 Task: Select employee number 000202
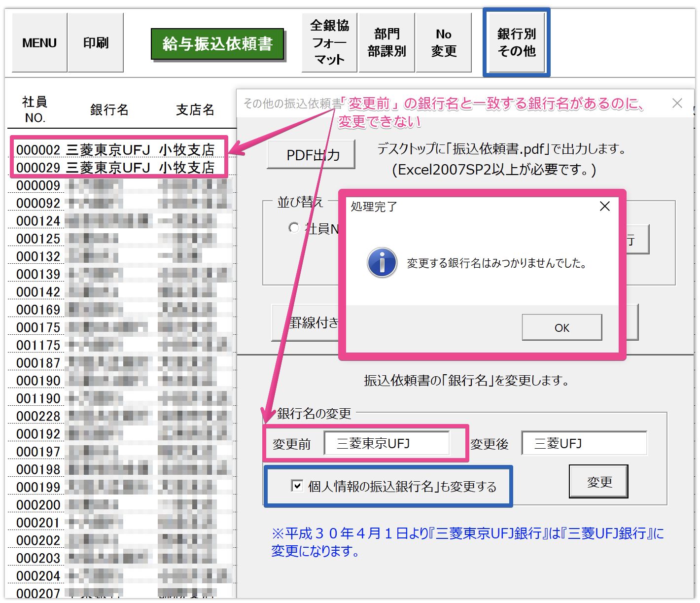[38, 540]
